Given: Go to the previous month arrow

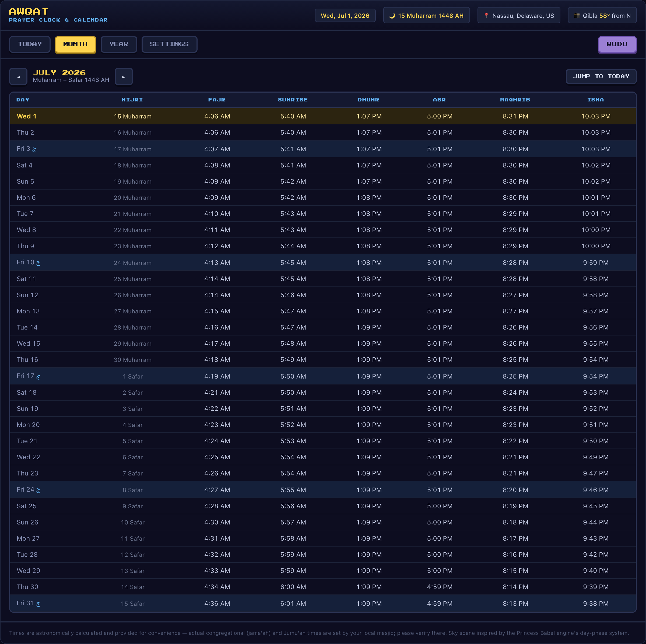Looking at the screenshot, I should point(18,76).
